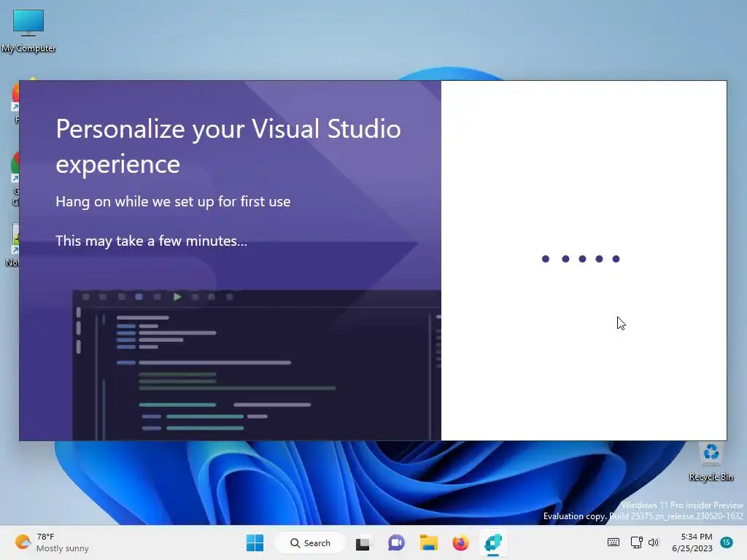Open the clock showing 5:34 PM
Screen dimensions: 747x560
tap(692, 542)
